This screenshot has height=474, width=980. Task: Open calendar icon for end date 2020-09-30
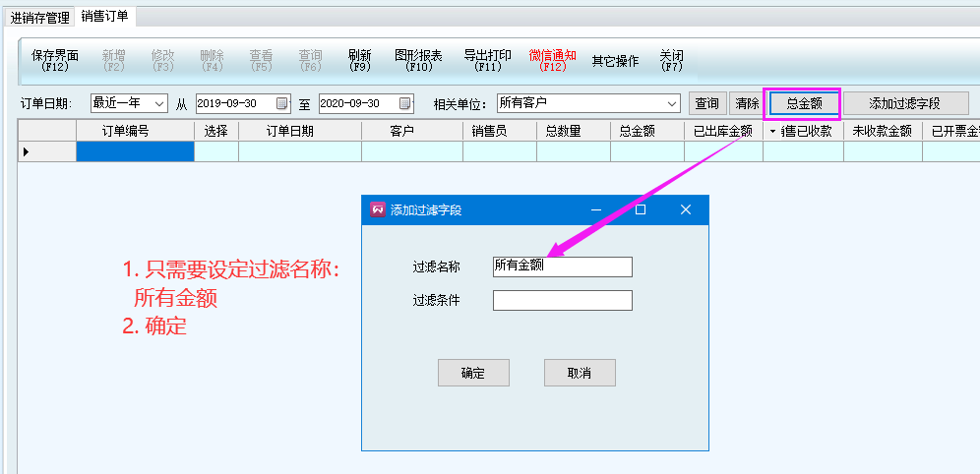click(x=405, y=103)
